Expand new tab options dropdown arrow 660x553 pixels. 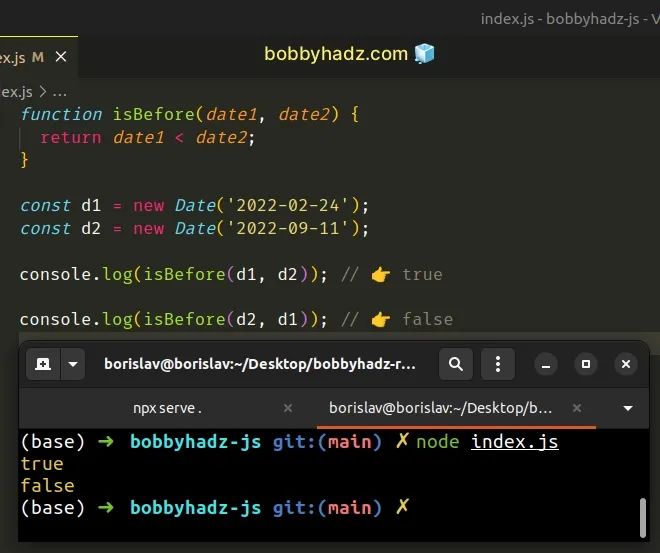click(x=73, y=364)
